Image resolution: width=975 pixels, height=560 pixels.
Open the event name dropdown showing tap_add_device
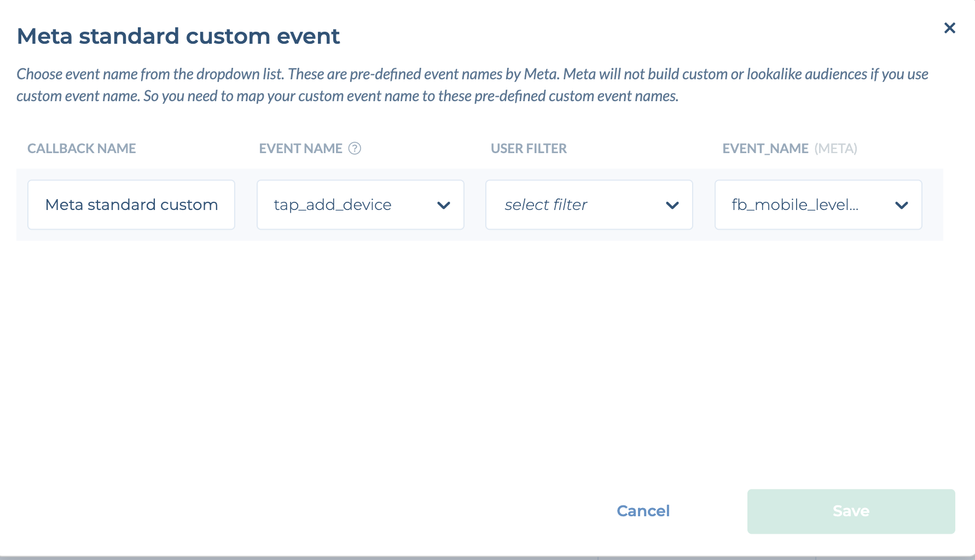click(x=361, y=205)
